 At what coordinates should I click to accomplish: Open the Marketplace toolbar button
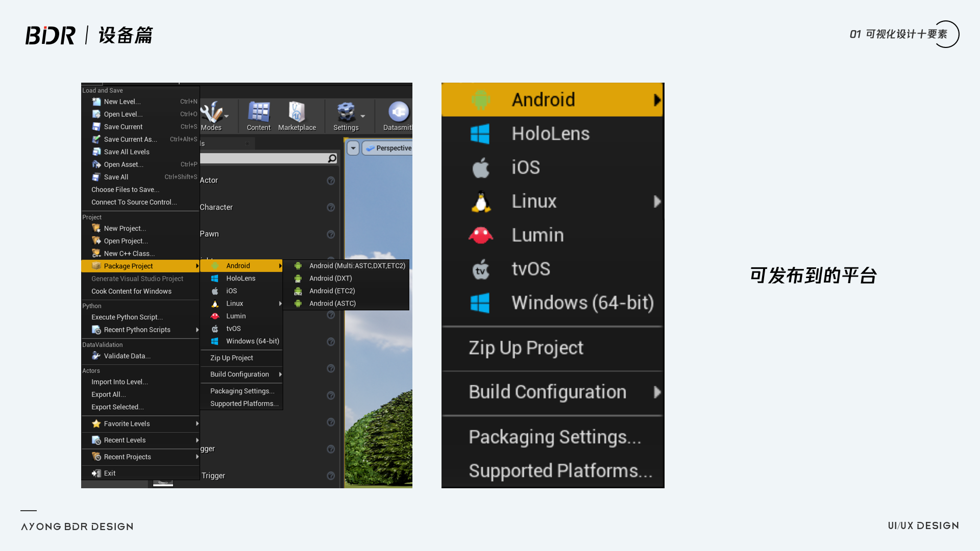pos(297,116)
